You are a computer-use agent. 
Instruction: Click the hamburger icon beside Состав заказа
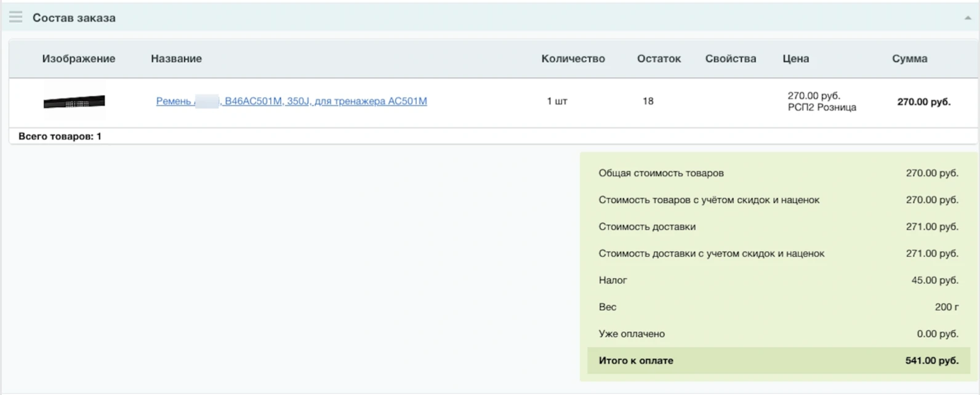pyautogui.click(x=15, y=17)
